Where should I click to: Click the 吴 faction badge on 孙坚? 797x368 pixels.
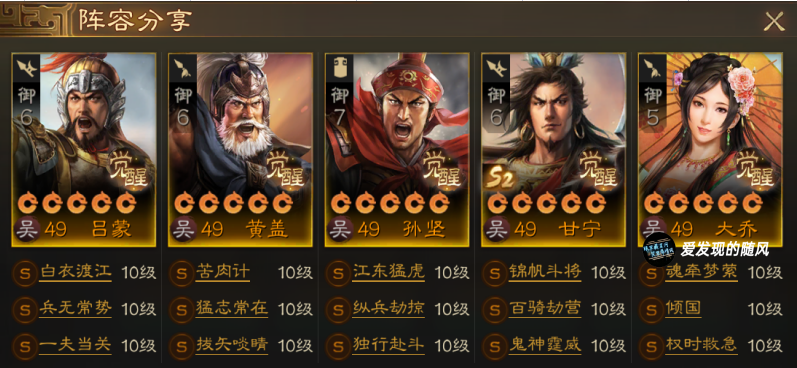[338, 229]
